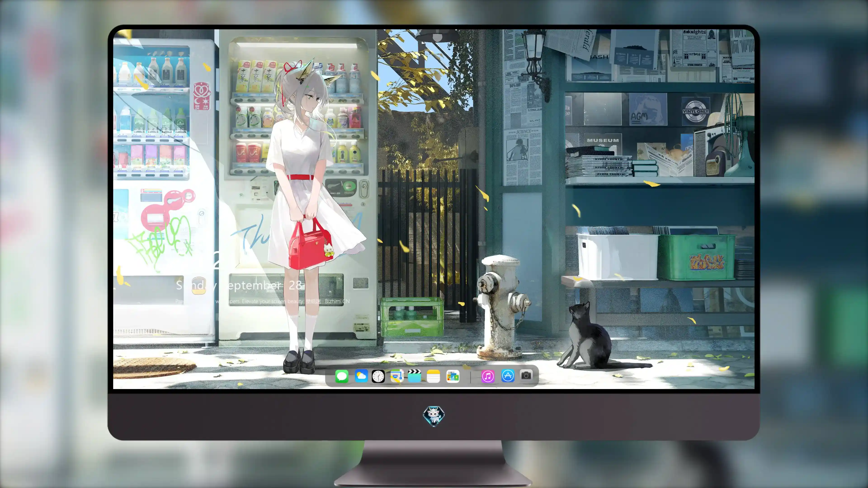Viewport: 868px width, 488px height.
Task: Open the Notes app in the dock
Action: [433, 376]
